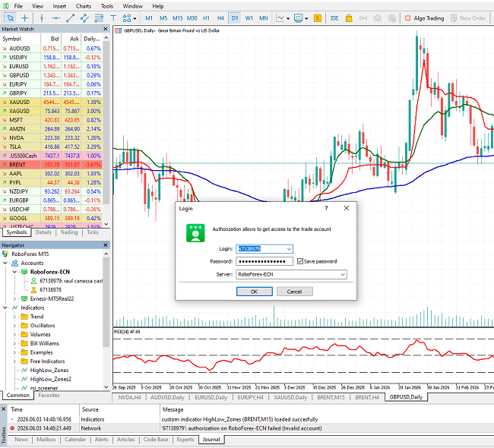The width and height of the screenshot is (494, 448).
Task: Expand the Exness-MT5Real22 account node
Action: pyautogui.click(x=14, y=298)
